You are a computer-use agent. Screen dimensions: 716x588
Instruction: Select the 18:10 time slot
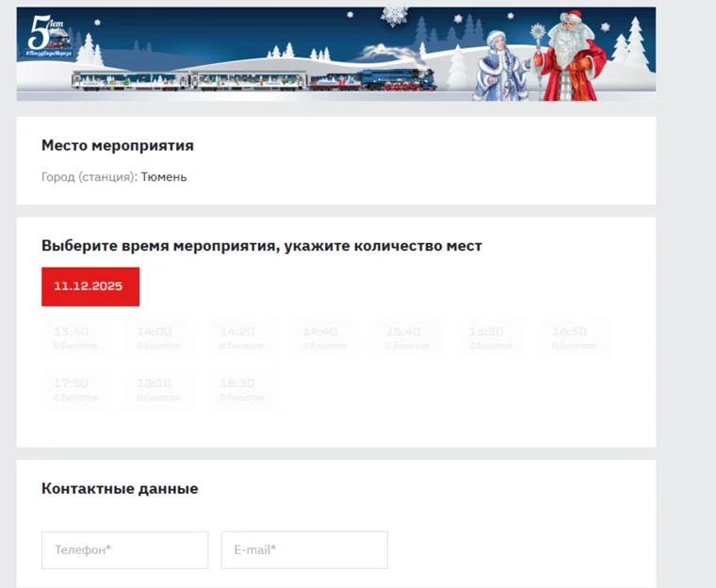tap(159, 390)
